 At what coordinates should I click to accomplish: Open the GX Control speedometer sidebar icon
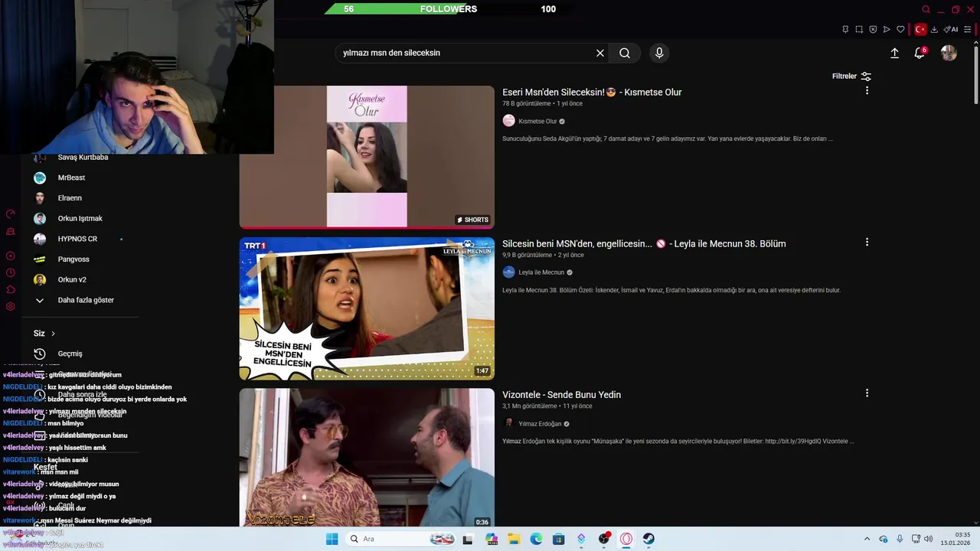[11, 214]
